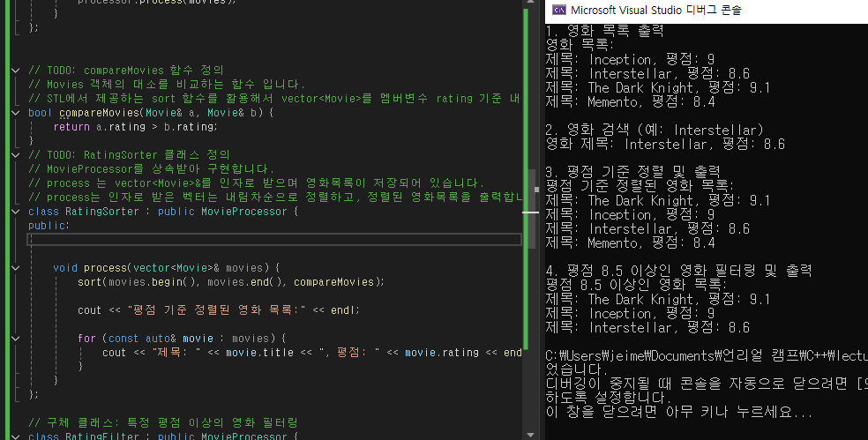Click the console file path starting 'C:\Users\jeime'
Image resolution: width=868 pixels, height=440 pixels.
point(707,356)
